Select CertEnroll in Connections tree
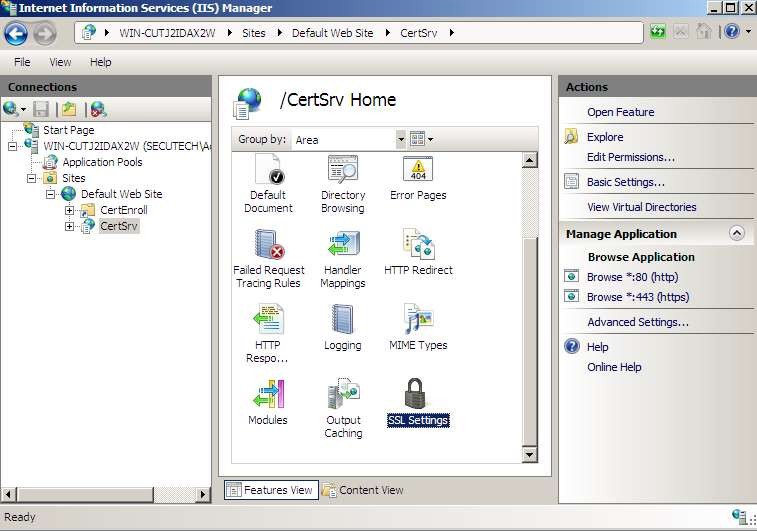Image resolution: width=757 pixels, height=531 pixels. 124,210
